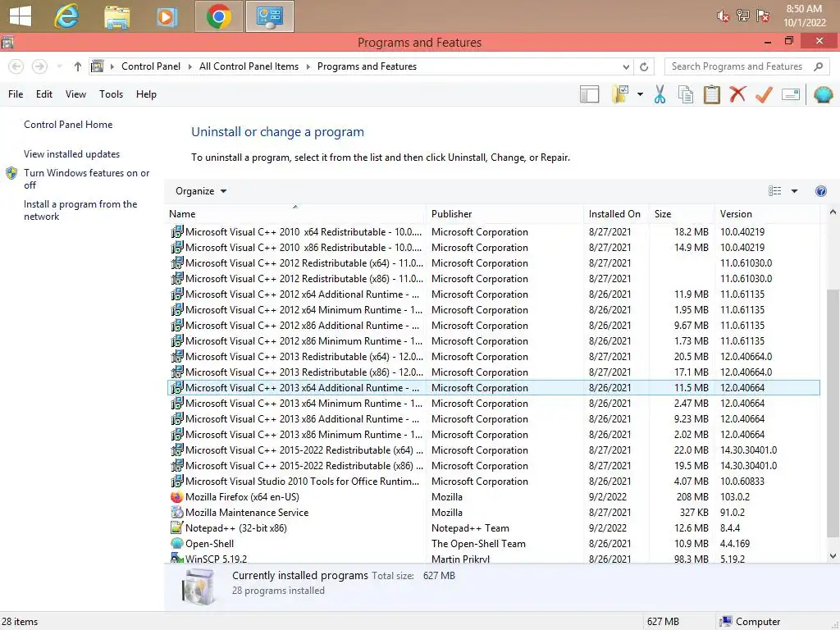840x630 pixels.
Task: Click the scrollbar up arrow
Action: (x=833, y=212)
